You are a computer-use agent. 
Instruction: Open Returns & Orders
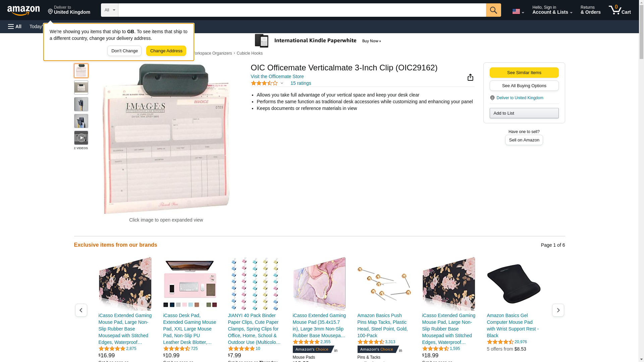590,10
